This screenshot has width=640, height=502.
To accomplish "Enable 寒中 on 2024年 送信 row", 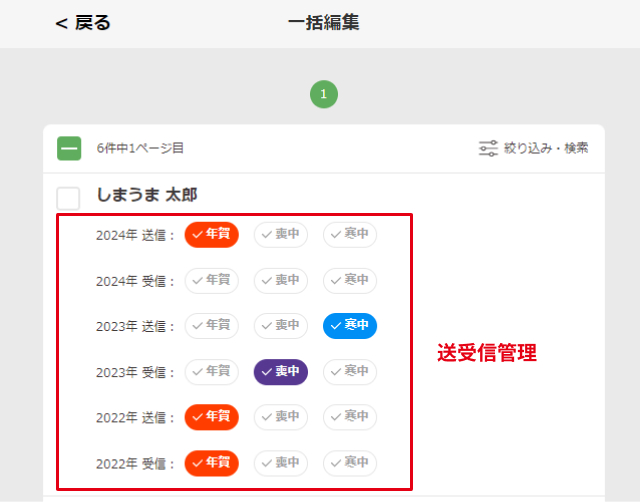I will pos(350,235).
